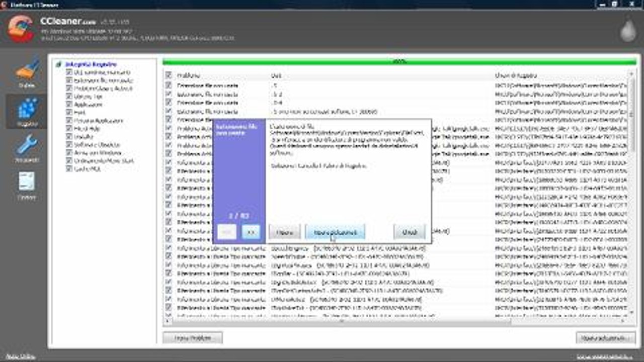Click the << previous issue button
This screenshot has height=362, width=644.
pos(227,231)
